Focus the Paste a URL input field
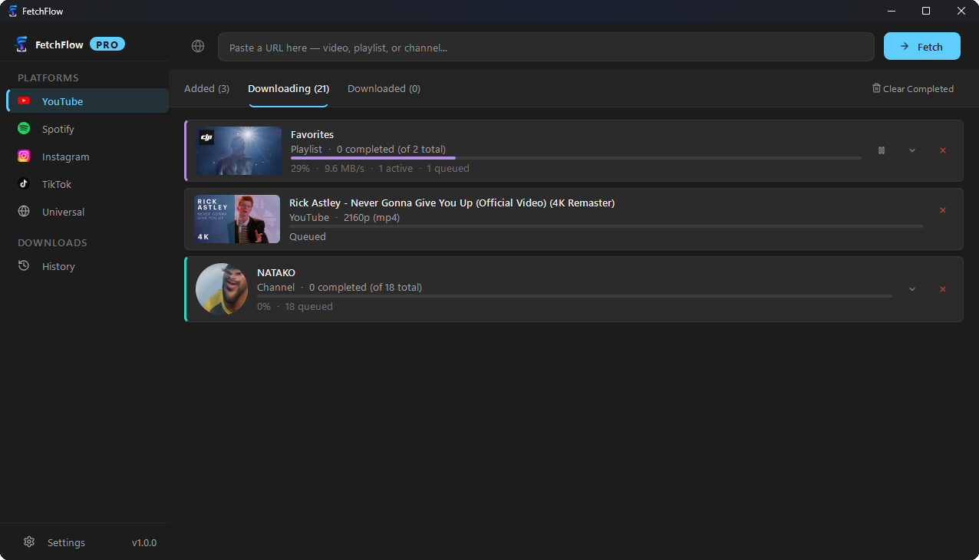This screenshot has width=979, height=560. [546, 47]
